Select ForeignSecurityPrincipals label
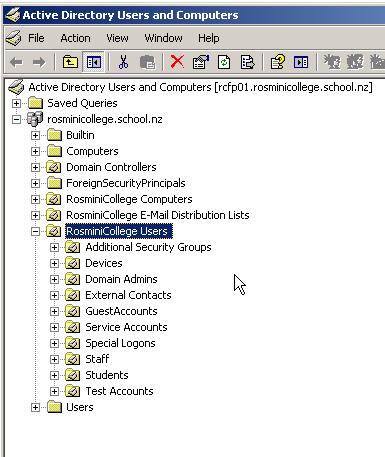 coord(126,183)
